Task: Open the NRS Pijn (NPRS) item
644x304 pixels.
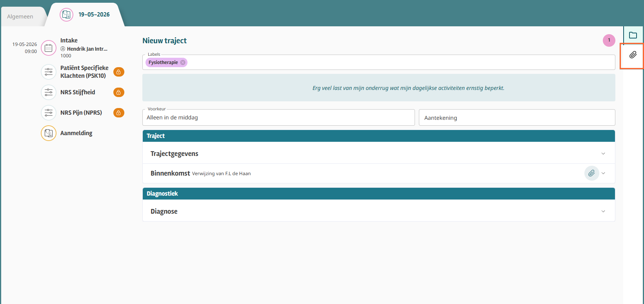Action: click(x=81, y=113)
